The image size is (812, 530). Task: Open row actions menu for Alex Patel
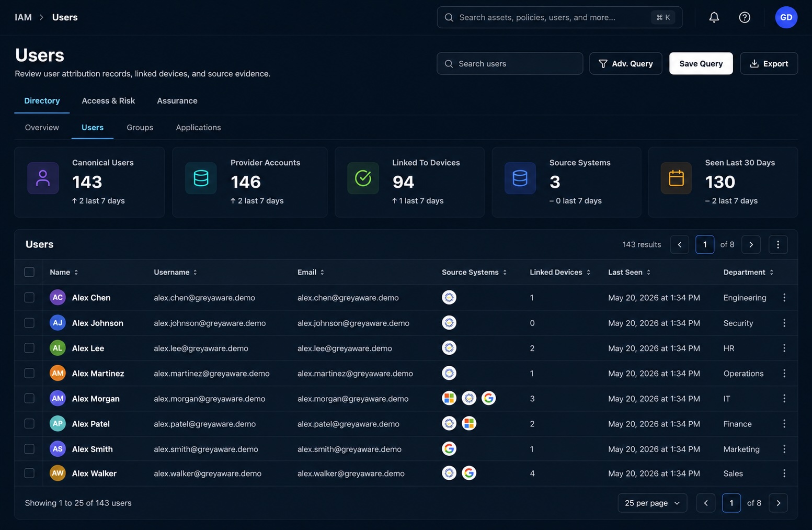(x=784, y=424)
